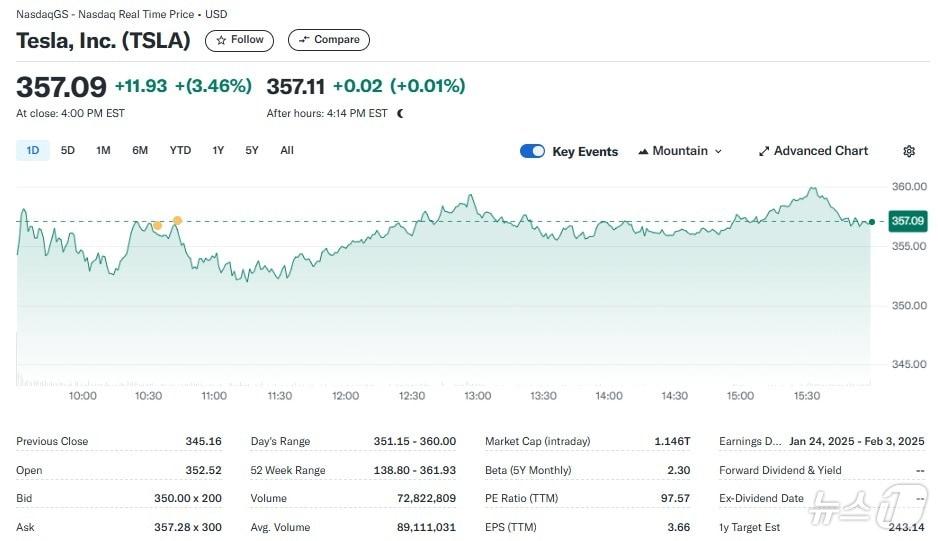Screen dimensions: 938x541
Task: Choose the 6M range tab
Action: click(139, 150)
